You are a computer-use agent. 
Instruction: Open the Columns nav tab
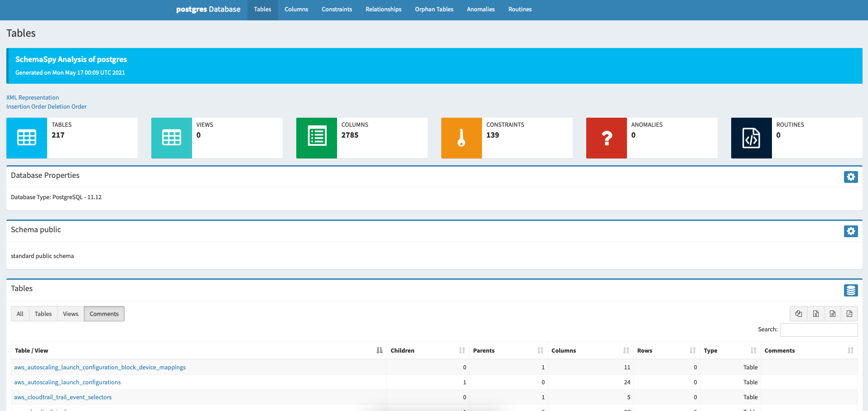[x=296, y=10]
